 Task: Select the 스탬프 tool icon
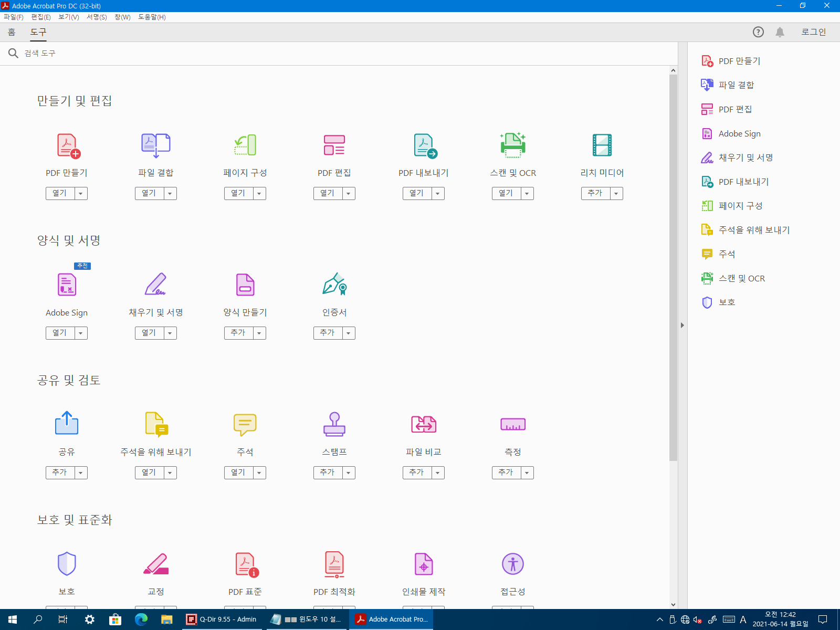334,424
